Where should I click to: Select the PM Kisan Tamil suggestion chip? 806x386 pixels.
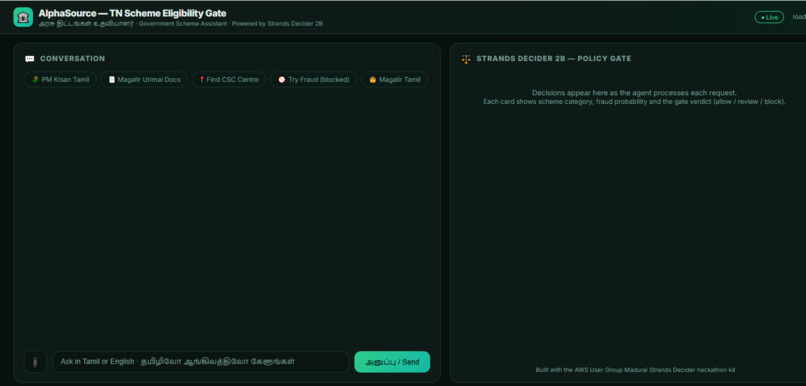[60, 80]
